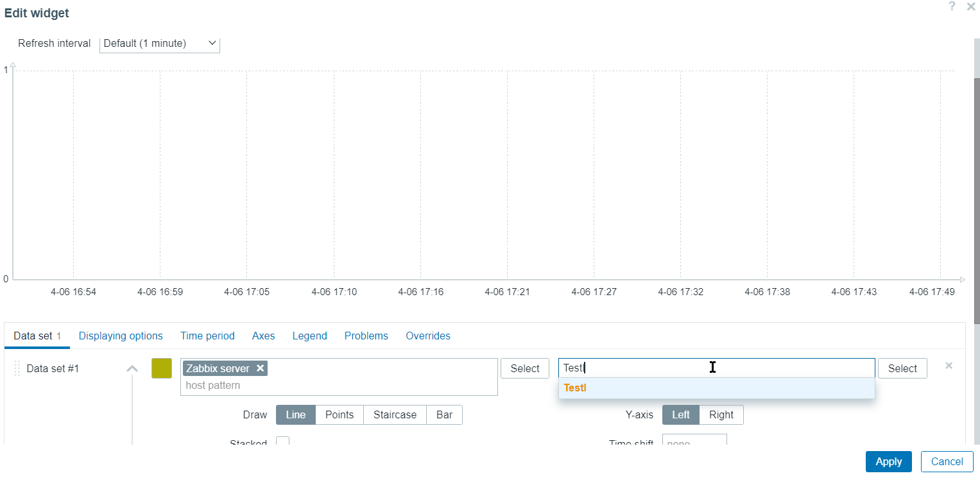Image resolution: width=980 pixels, height=478 pixels.
Task: Click the Apply button
Action: [x=888, y=461]
